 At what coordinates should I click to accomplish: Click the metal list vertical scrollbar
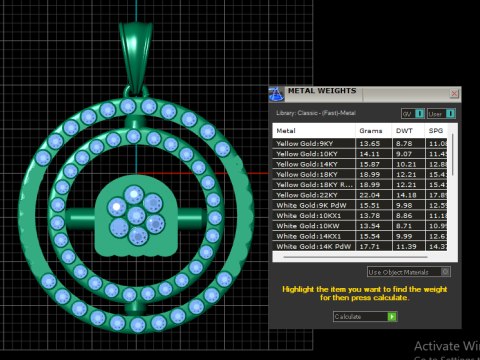452,155
